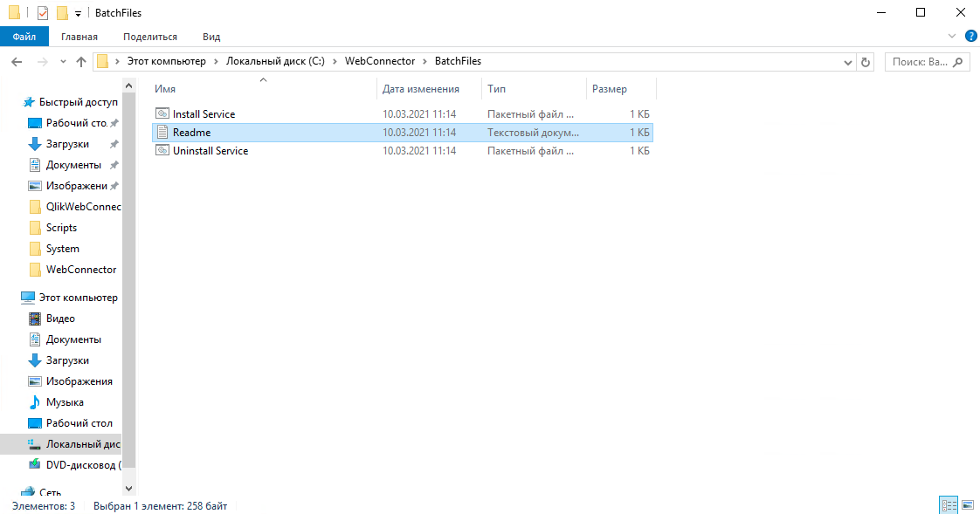Click Текстовый докум... type cell of Readme
Screen dimensions: 980x514
533,133
